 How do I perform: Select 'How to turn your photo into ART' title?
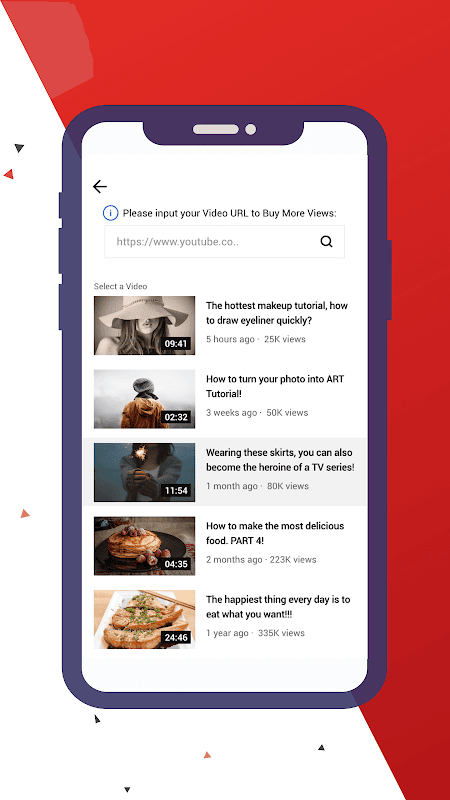tap(275, 387)
